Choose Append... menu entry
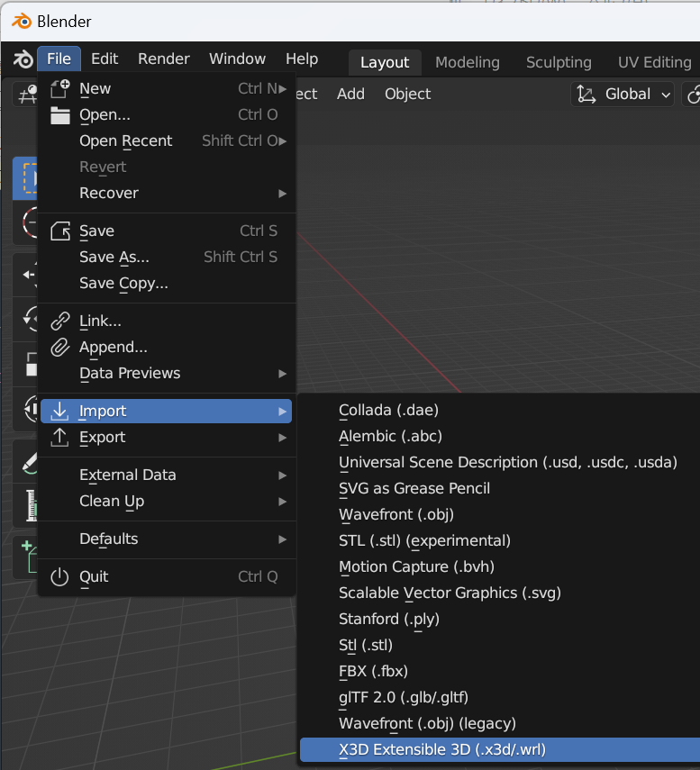The image size is (700, 770). pos(167,348)
